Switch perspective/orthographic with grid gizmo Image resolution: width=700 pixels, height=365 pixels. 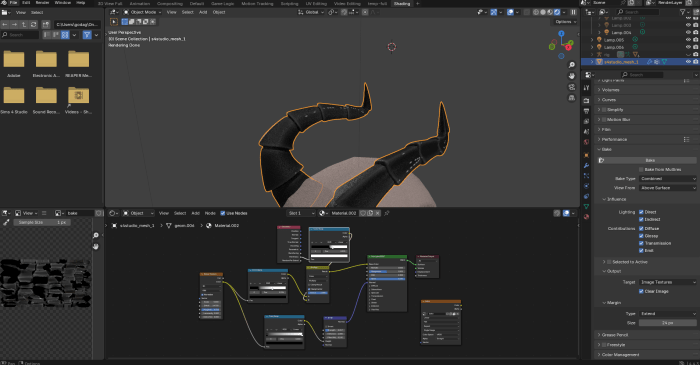571,98
